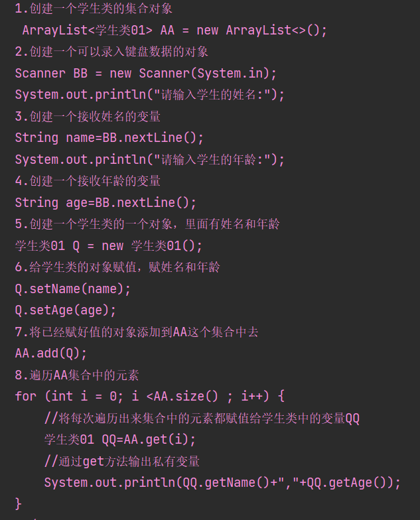This screenshot has height=520, width=420.
Task: Click the comment about get method output
Action: coord(122,461)
